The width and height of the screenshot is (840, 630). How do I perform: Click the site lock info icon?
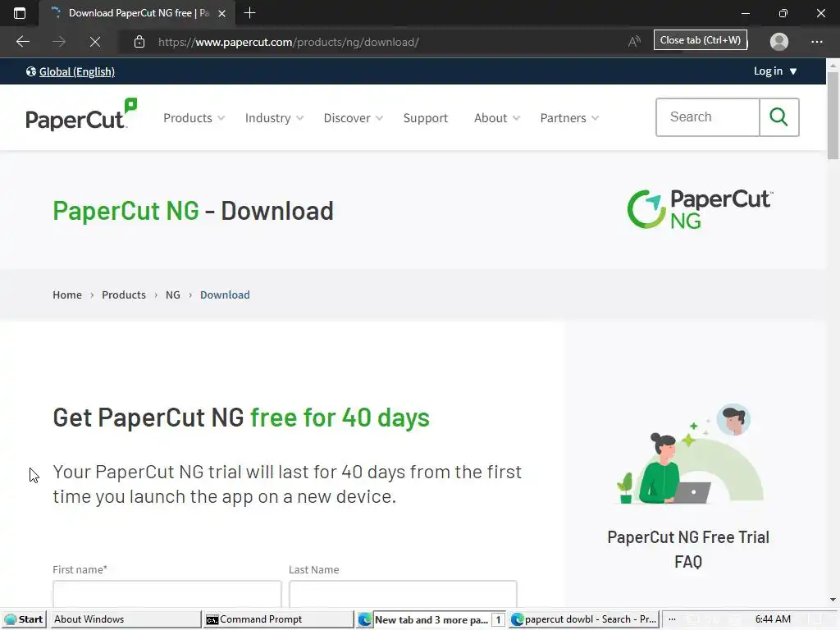coord(139,42)
